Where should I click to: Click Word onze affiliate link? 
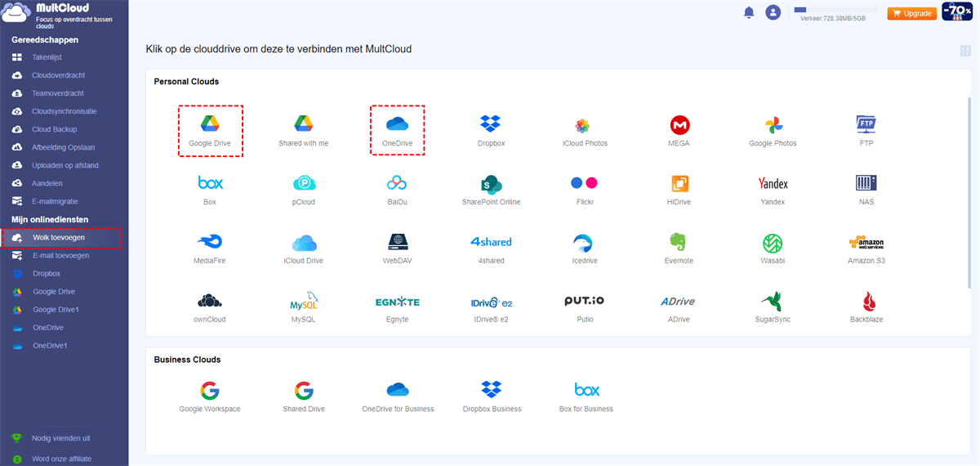pos(61,459)
